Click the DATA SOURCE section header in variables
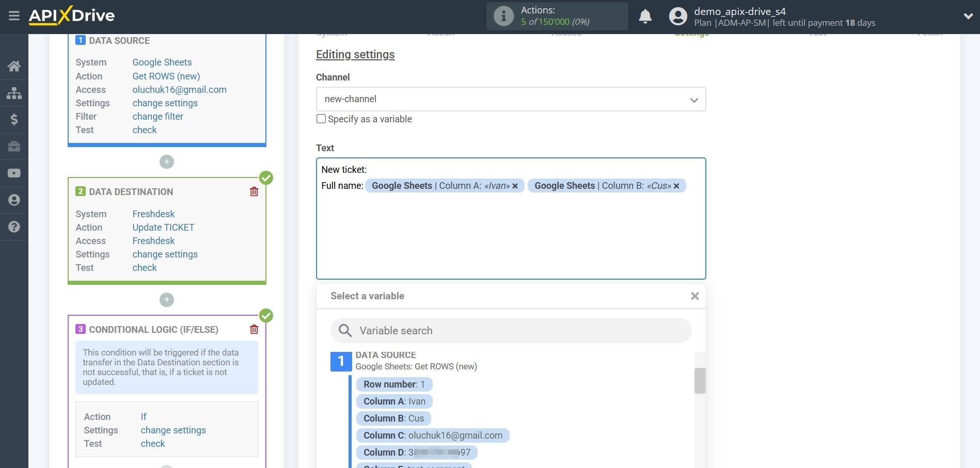The height and width of the screenshot is (468, 980). coord(386,355)
